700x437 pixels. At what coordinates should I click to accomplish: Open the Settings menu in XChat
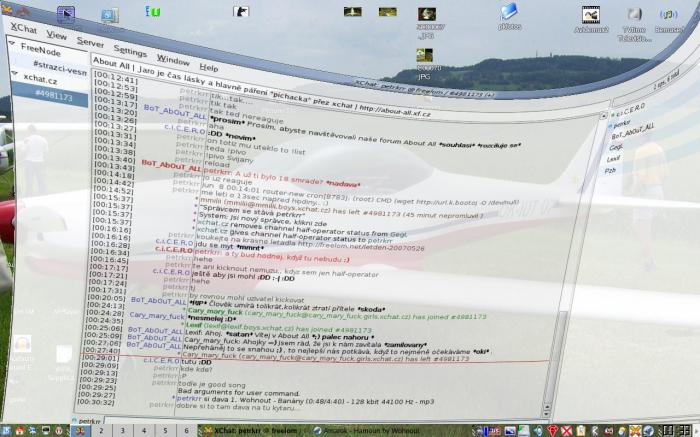pyautogui.click(x=130, y=50)
